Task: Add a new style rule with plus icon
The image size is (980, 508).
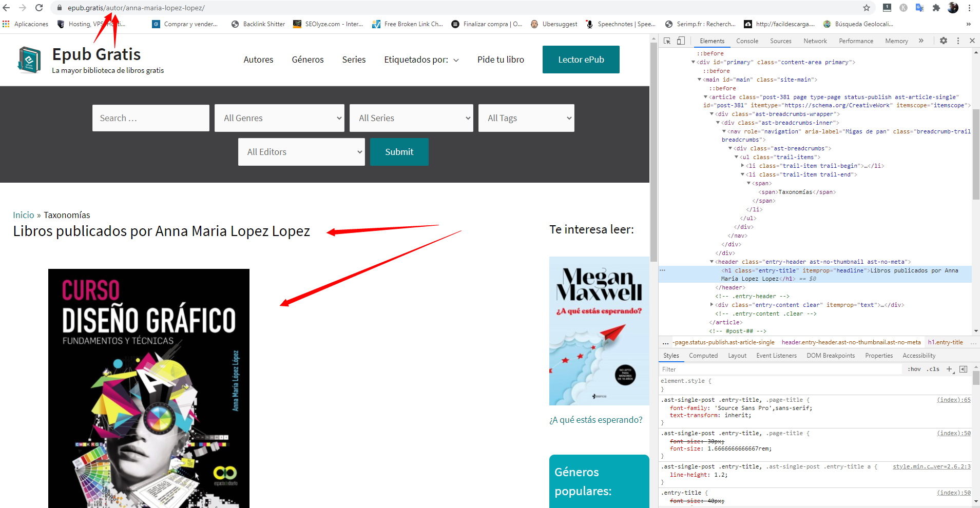Action: (x=949, y=369)
